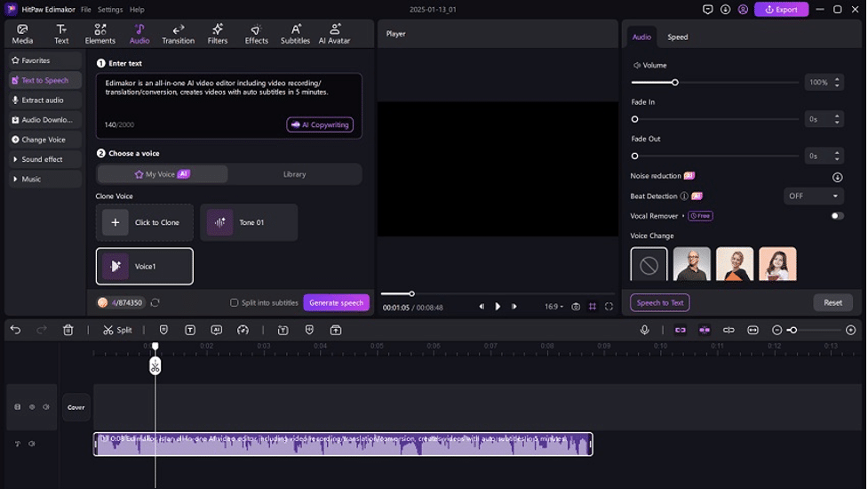Open the Filters panel
This screenshot has height=489, width=868.
[218, 34]
